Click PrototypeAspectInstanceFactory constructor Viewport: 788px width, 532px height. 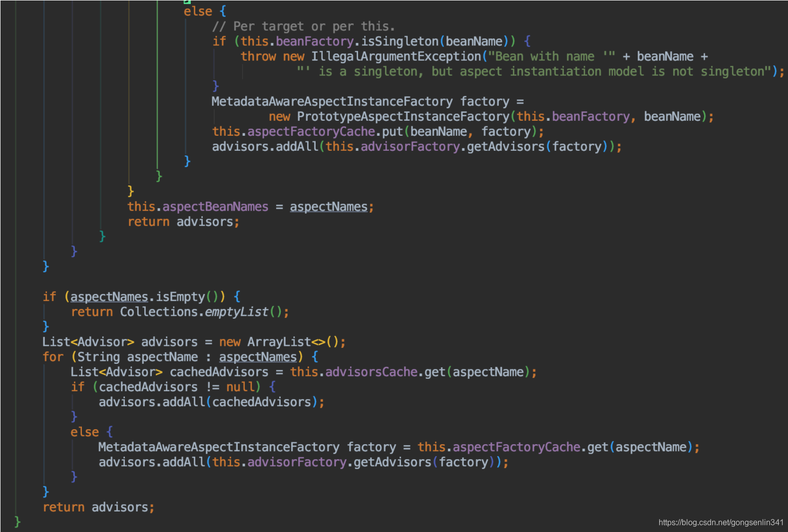[403, 117]
